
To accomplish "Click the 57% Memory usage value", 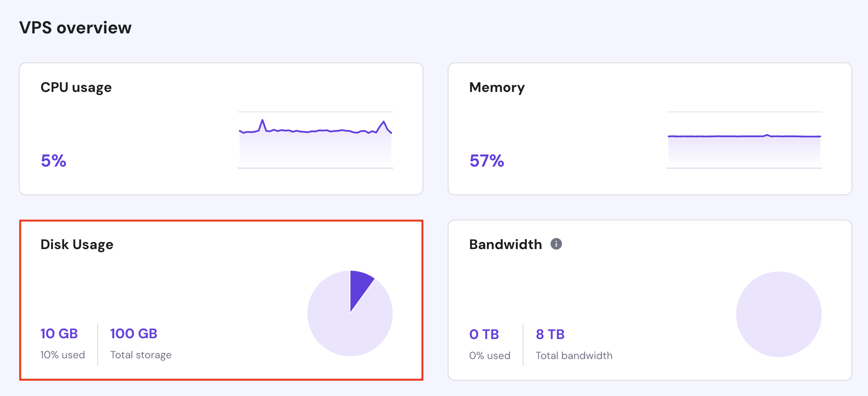I will pos(486,161).
